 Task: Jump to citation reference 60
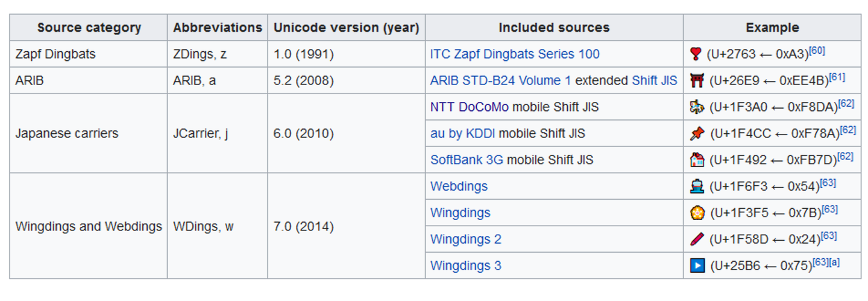[817, 51]
